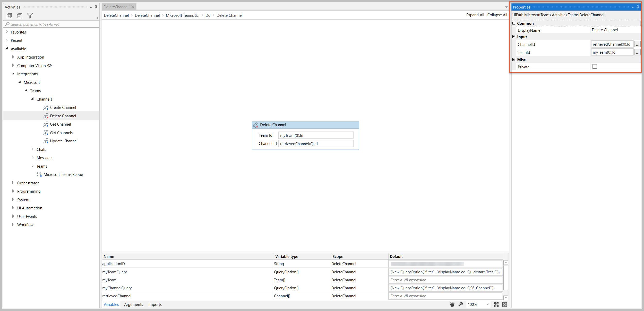Click the Get Channels activity icon
This screenshot has height=311, width=644.
tap(46, 133)
